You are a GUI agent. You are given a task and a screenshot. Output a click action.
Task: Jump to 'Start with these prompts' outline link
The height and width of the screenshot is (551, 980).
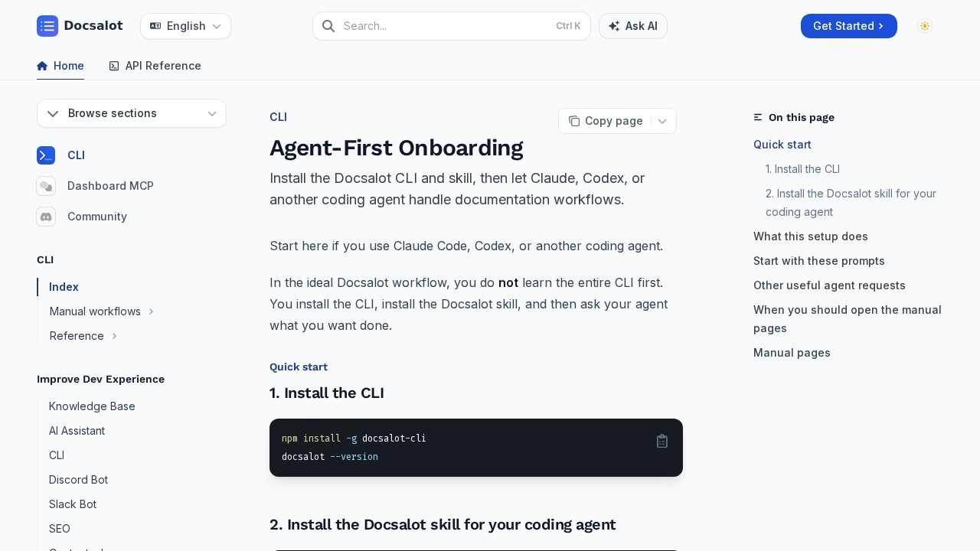[x=819, y=261]
